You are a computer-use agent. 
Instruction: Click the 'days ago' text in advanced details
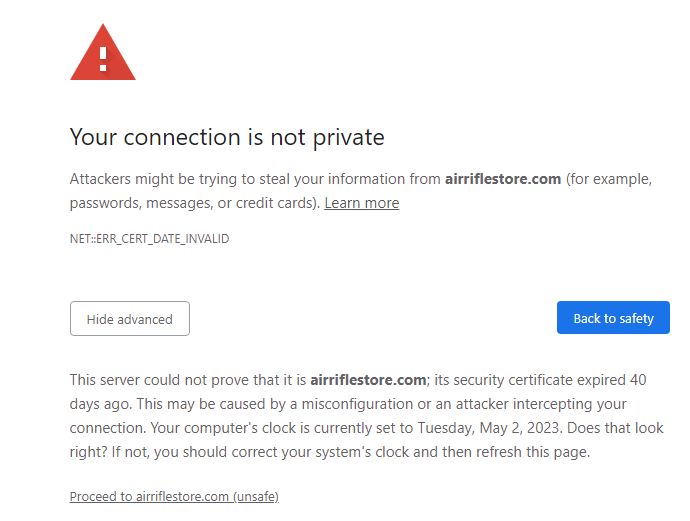100,404
